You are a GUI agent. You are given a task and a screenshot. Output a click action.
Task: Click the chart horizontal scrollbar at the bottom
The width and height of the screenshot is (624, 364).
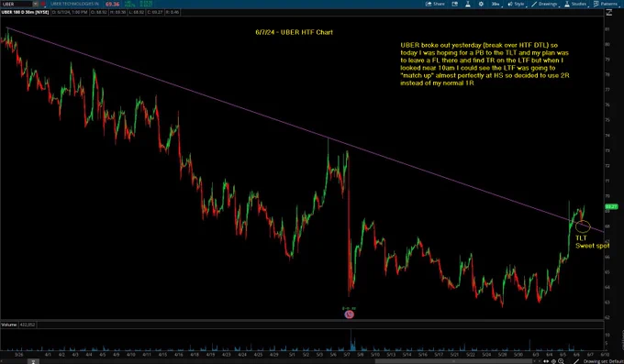click(453, 361)
